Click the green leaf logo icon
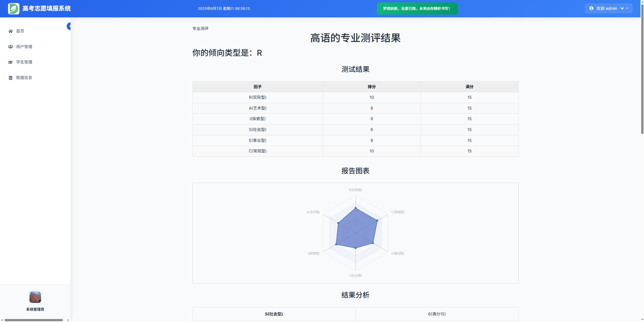 14,9
